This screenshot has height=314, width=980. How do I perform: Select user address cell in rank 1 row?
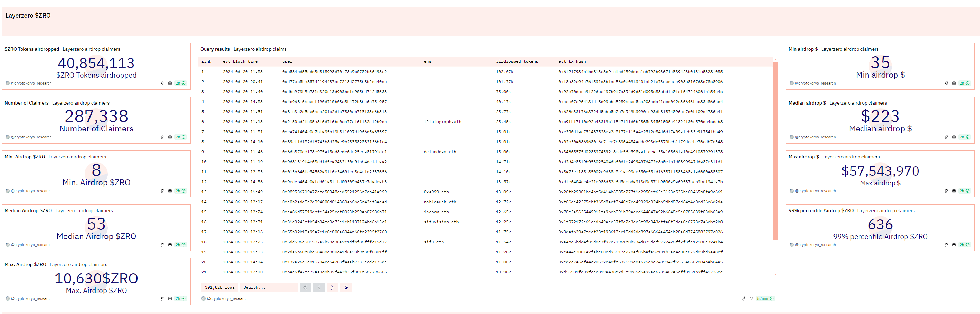[x=334, y=72]
